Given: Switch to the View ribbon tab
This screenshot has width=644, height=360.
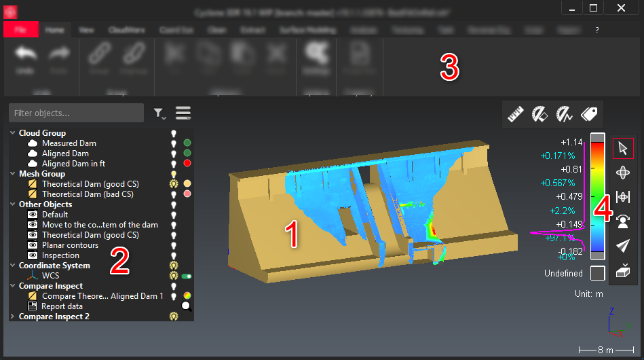Looking at the screenshot, I should (x=86, y=30).
